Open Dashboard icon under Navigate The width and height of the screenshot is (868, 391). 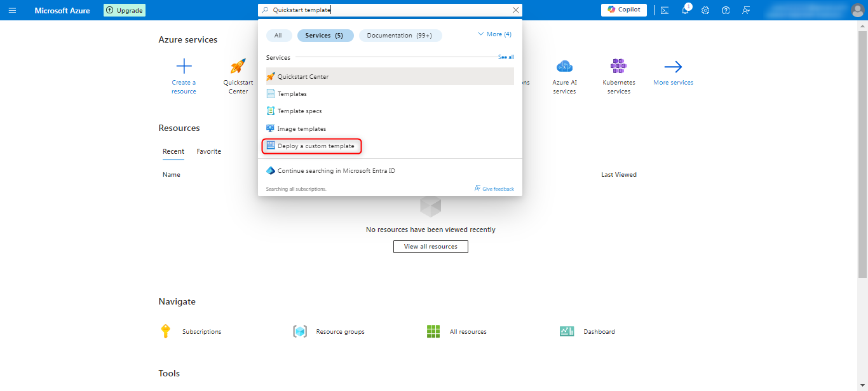point(567,331)
